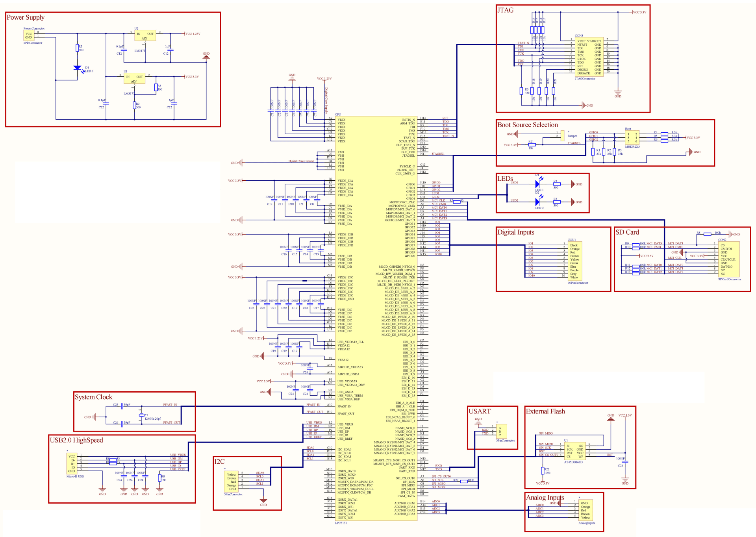Select the USB_VDDA12_PLL pin label
Viewport: 756px width, 537px height.
click(350, 342)
